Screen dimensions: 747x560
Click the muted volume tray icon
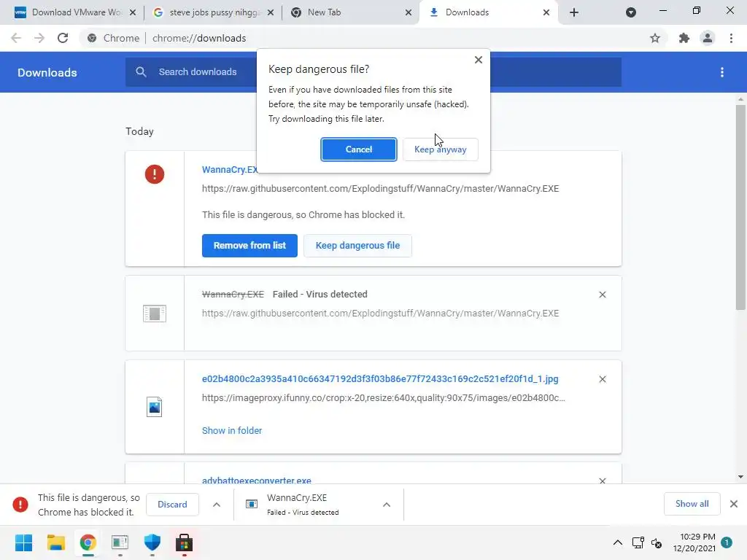point(657,542)
